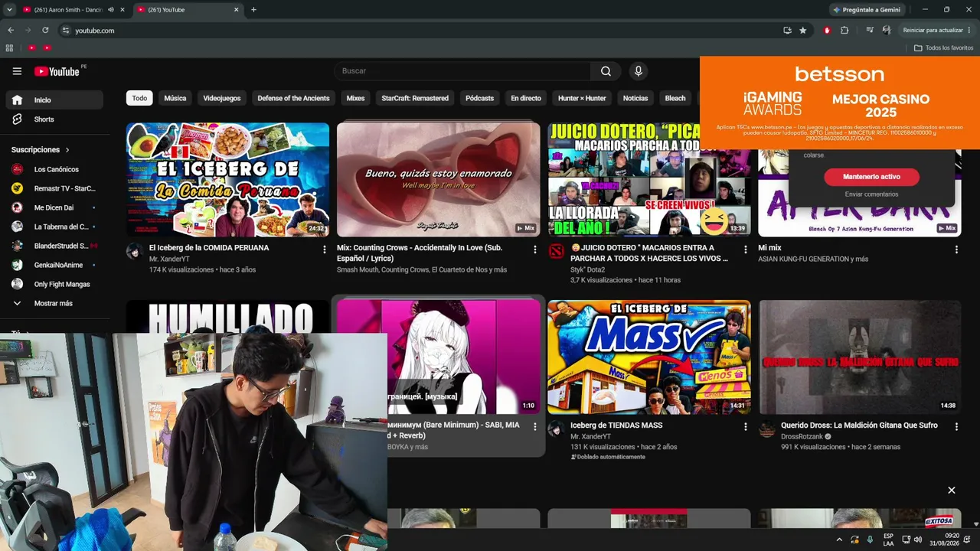The width and height of the screenshot is (980, 551).
Task: Open the taskbar volume control
Action: (918, 540)
